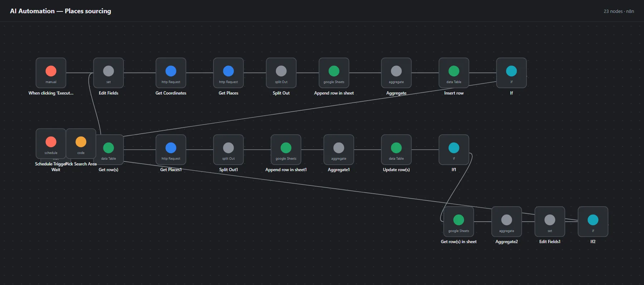The height and width of the screenshot is (285, 644).
Task: Select the Split Out node
Action: 281,73
